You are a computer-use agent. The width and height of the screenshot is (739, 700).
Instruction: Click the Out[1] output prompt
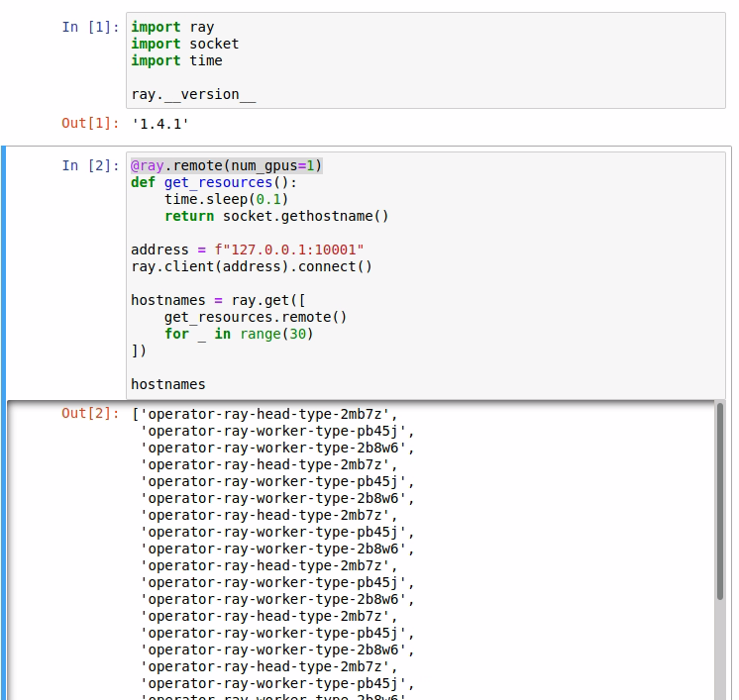click(x=90, y=124)
